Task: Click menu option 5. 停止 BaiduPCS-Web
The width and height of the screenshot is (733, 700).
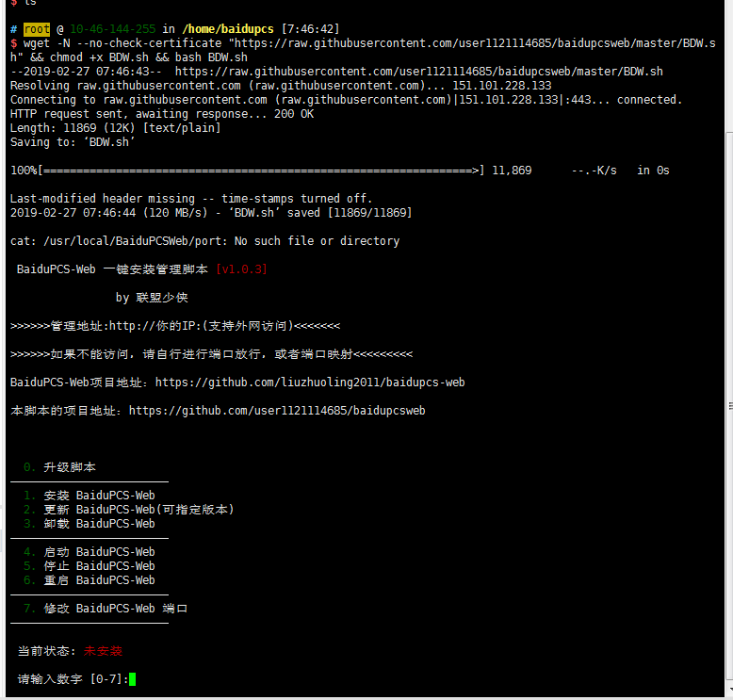Action: point(90,566)
